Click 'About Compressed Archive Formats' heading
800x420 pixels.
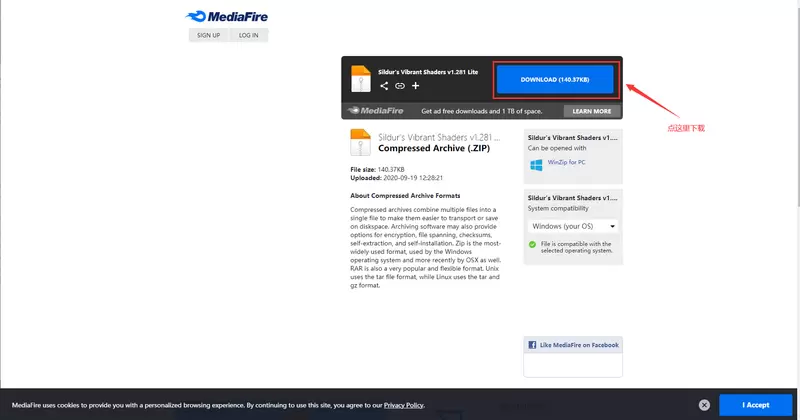click(405, 195)
